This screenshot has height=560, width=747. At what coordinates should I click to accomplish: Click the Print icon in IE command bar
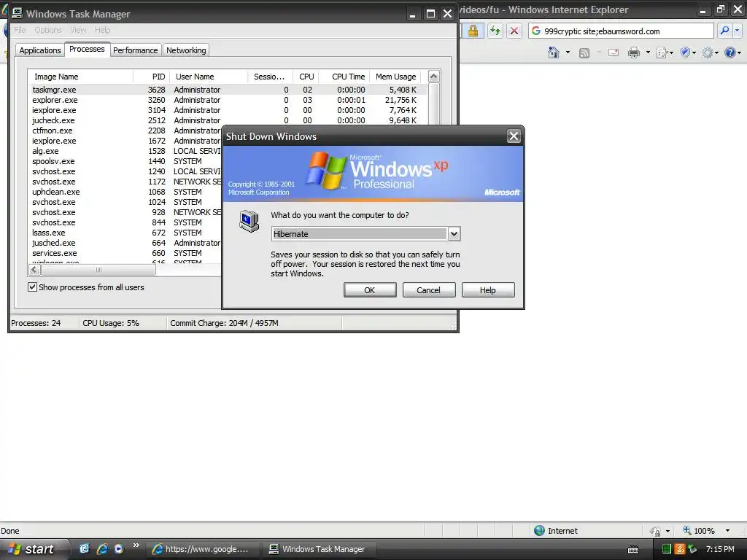coord(634,52)
